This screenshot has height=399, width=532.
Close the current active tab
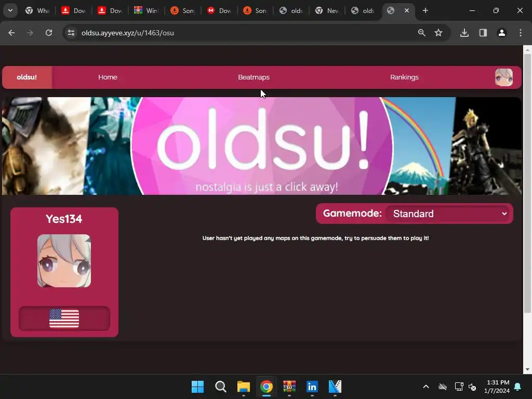(x=407, y=10)
